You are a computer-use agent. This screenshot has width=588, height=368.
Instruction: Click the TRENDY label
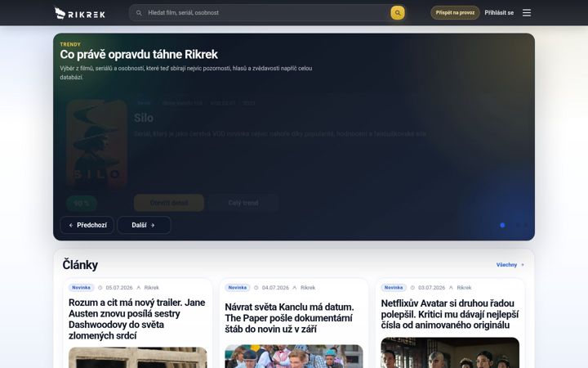(x=70, y=44)
